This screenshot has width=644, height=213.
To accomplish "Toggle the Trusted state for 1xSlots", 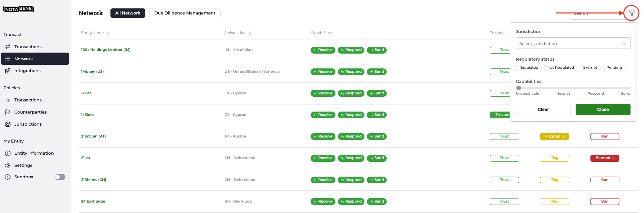I will (x=500, y=115).
